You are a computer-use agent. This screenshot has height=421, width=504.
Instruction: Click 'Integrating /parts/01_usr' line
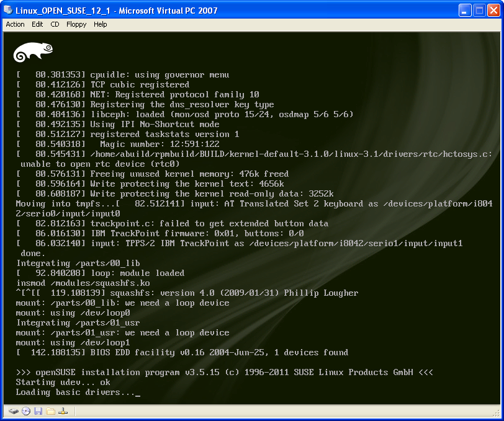pyautogui.click(x=78, y=324)
